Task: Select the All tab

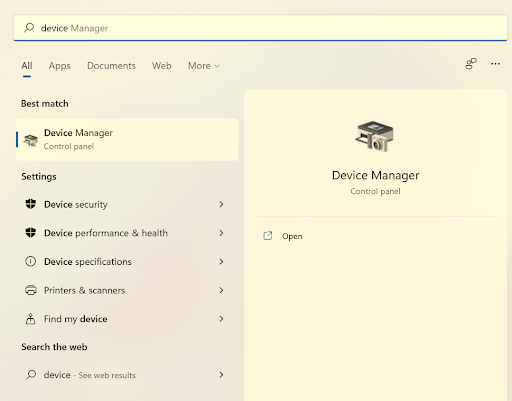Action: tap(27, 66)
